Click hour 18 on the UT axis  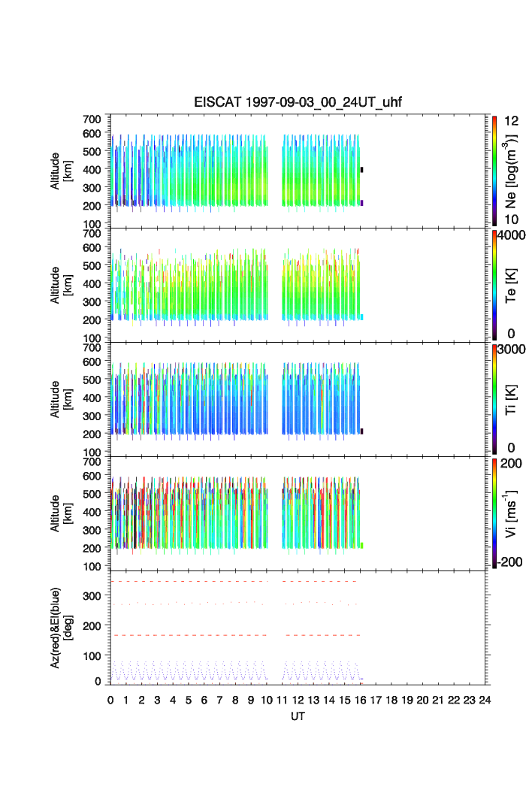coord(391,700)
